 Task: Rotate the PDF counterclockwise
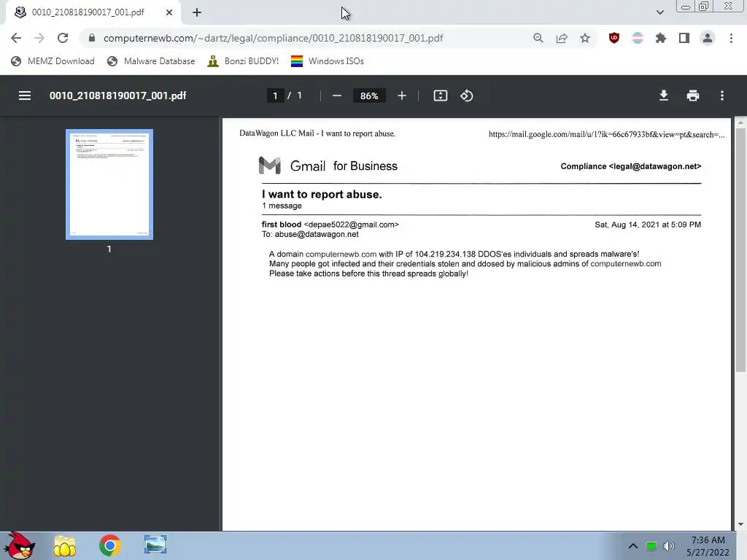pos(466,96)
